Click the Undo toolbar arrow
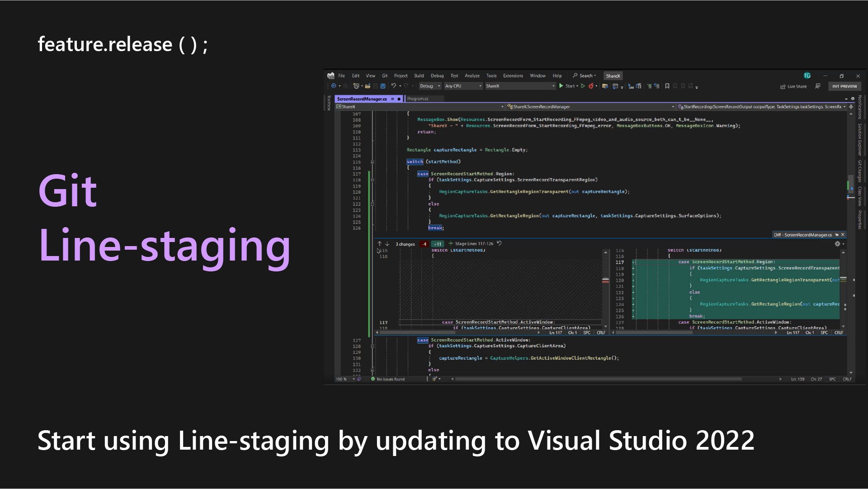The height and width of the screenshot is (489, 868). click(x=393, y=86)
